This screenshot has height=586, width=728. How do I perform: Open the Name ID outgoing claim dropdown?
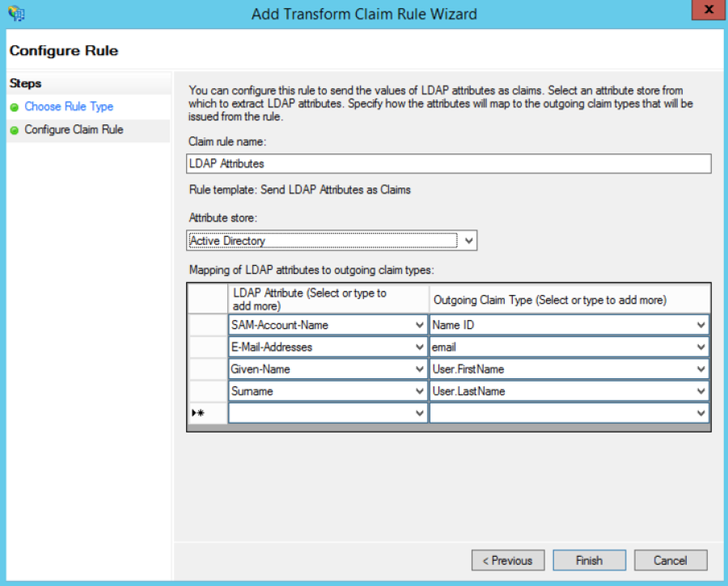[700, 325]
